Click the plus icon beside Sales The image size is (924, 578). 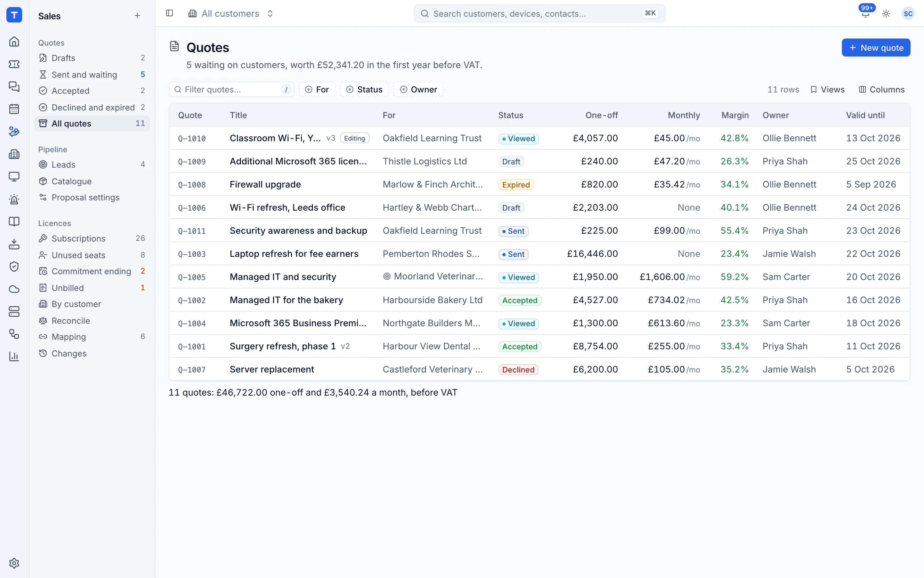[x=137, y=16]
